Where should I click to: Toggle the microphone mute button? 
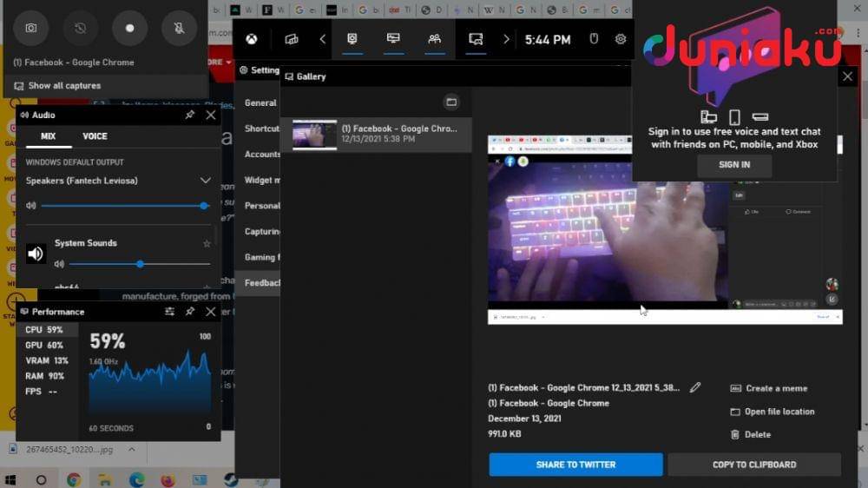pos(179,28)
